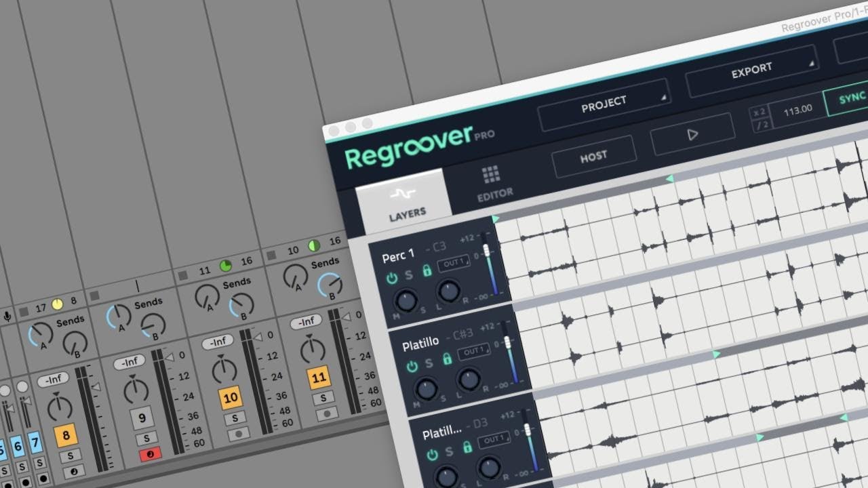Click Perc 1 L/R pan knob
The image size is (868, 488).
click(x=448, y=291)
